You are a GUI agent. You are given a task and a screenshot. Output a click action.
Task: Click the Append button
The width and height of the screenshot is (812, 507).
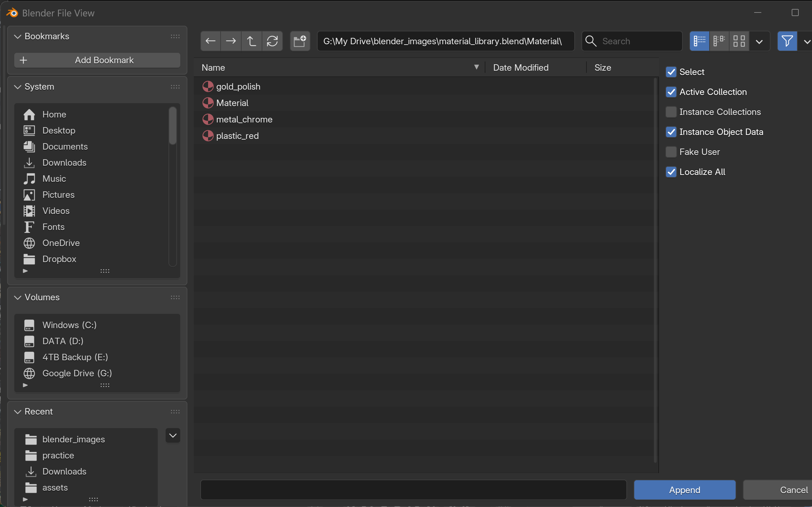(685, 490)
